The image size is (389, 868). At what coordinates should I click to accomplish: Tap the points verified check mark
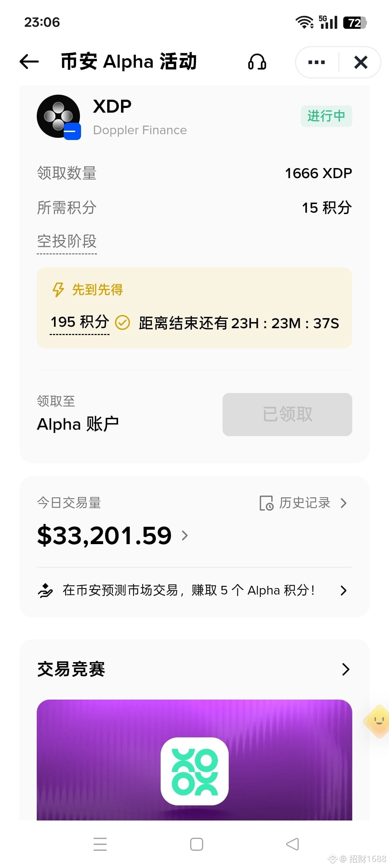coord(122,322)
